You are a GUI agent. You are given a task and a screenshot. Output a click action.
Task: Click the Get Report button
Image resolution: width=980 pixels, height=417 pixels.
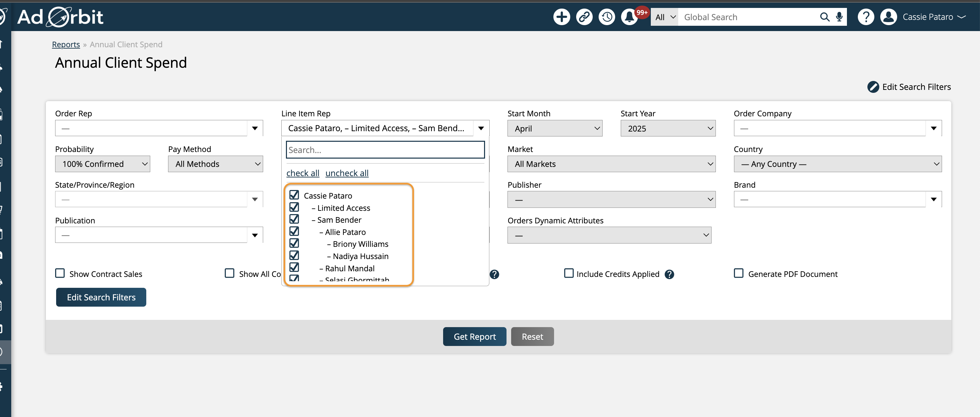point(474,337)
